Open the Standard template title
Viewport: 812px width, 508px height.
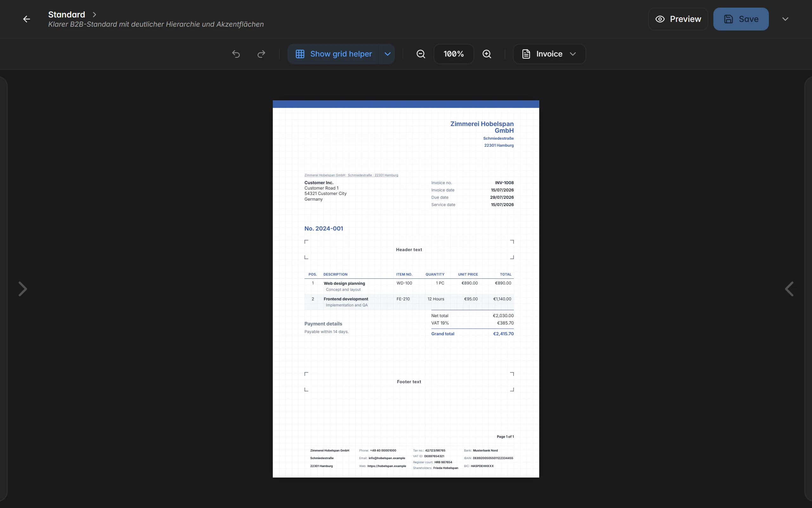point(66,15)
